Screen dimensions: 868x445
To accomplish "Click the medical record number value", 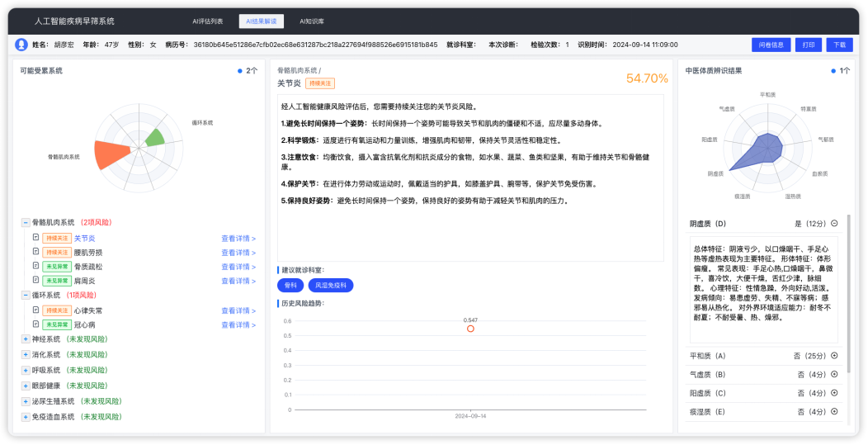I will 315,45.
